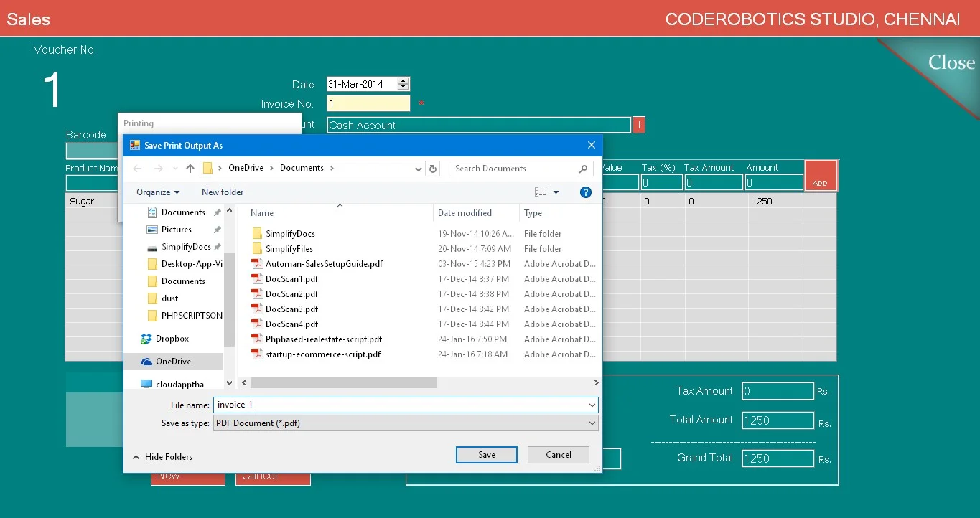Click the Cash Account field
Viewport: 980px width, 518px height.
tap(479, 125)
